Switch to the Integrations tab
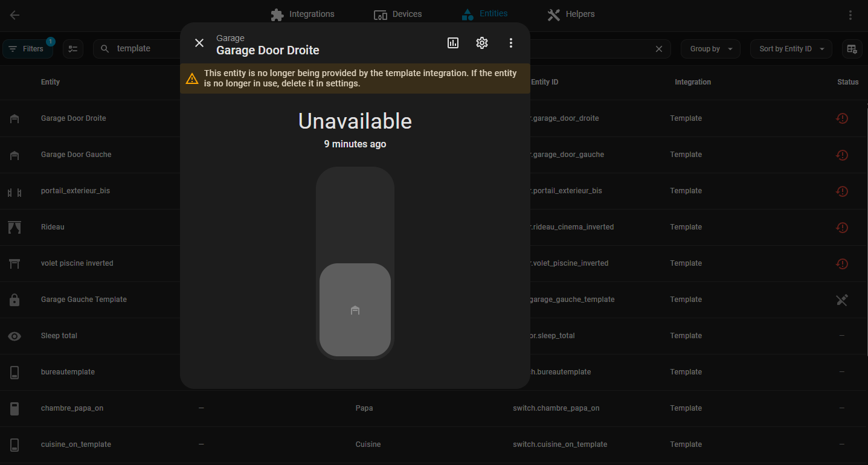This screenshot has height=465, width=868. pos(303,14)
